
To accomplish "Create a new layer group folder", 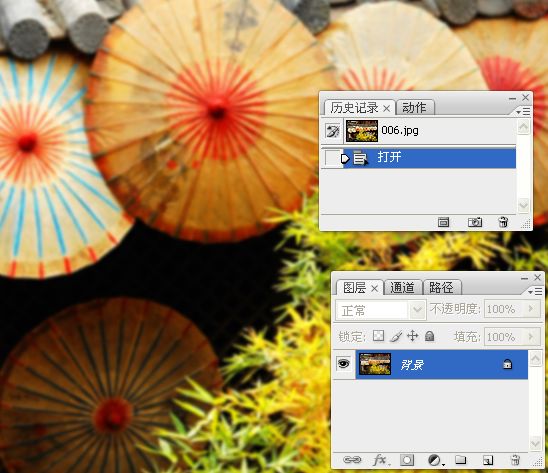I will tap(461, 459).
